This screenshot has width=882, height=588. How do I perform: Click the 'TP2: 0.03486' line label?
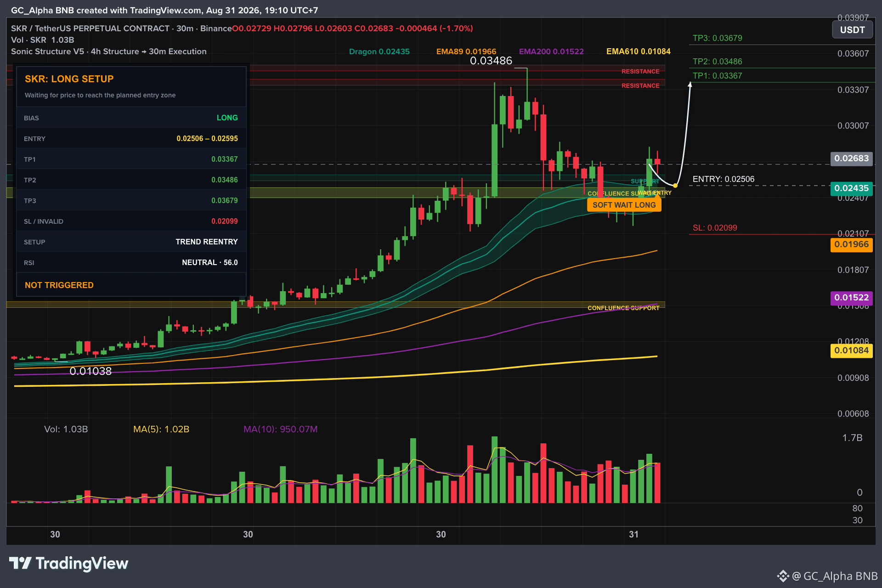point(718,62)
